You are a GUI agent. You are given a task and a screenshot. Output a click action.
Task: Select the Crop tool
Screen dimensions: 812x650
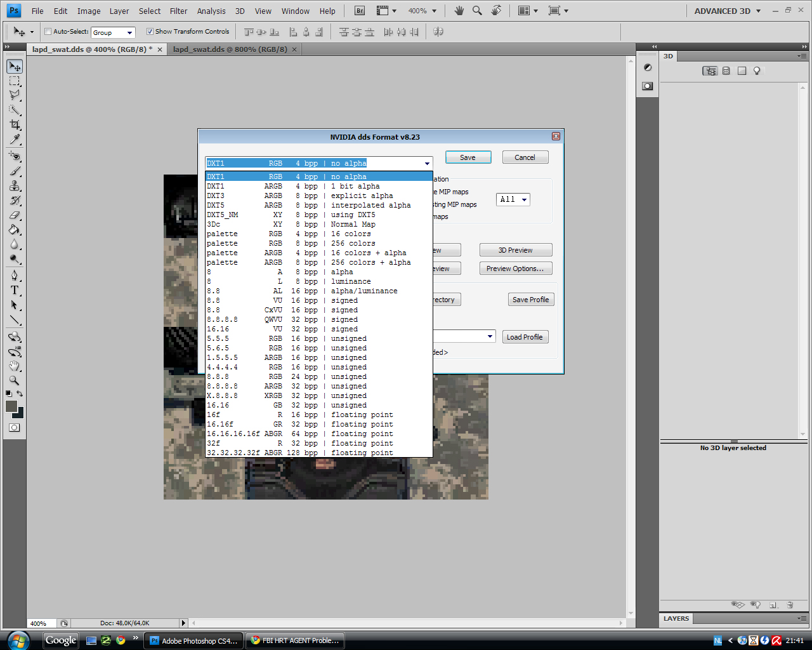click(15, 124)
